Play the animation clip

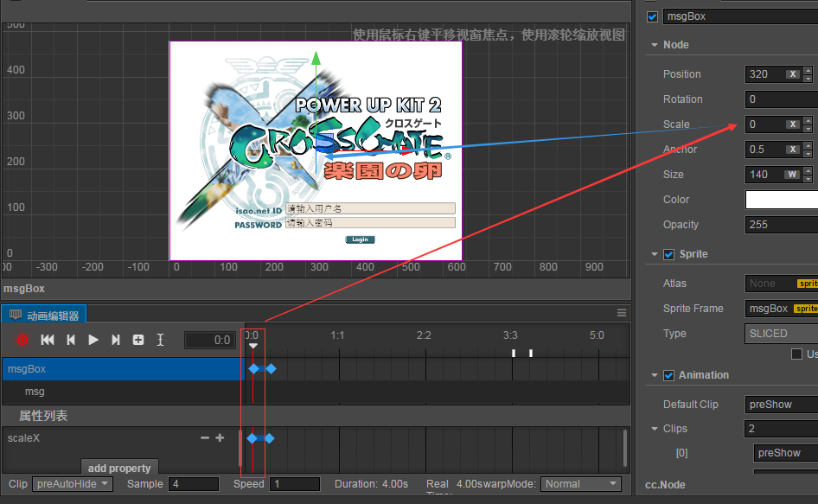93,340
